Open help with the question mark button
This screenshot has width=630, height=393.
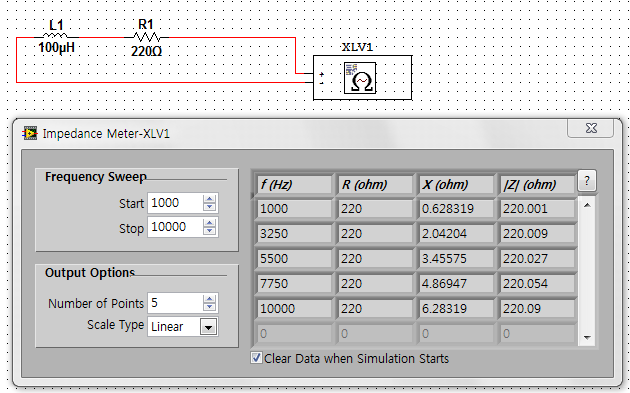587,181
